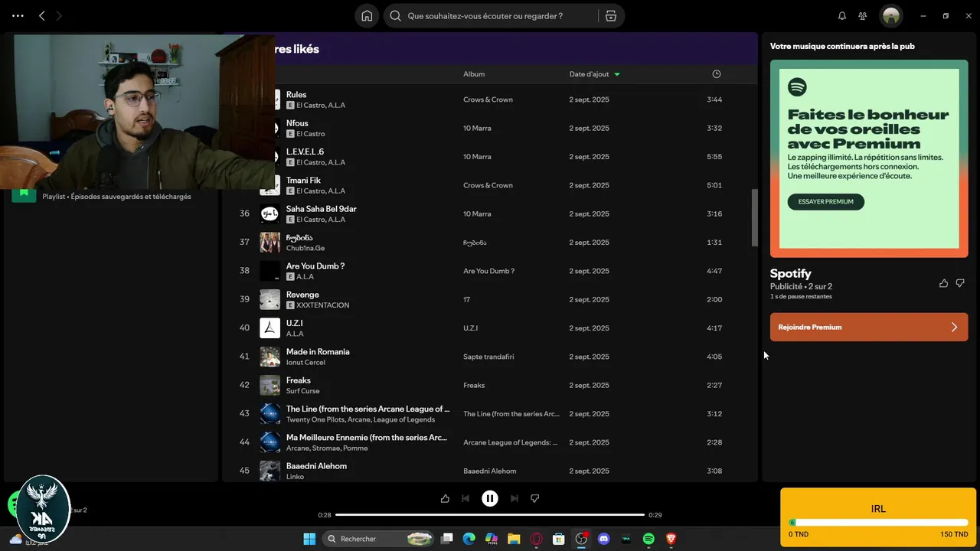
Task: Click the playback progress bar
Action: [490, 515]
